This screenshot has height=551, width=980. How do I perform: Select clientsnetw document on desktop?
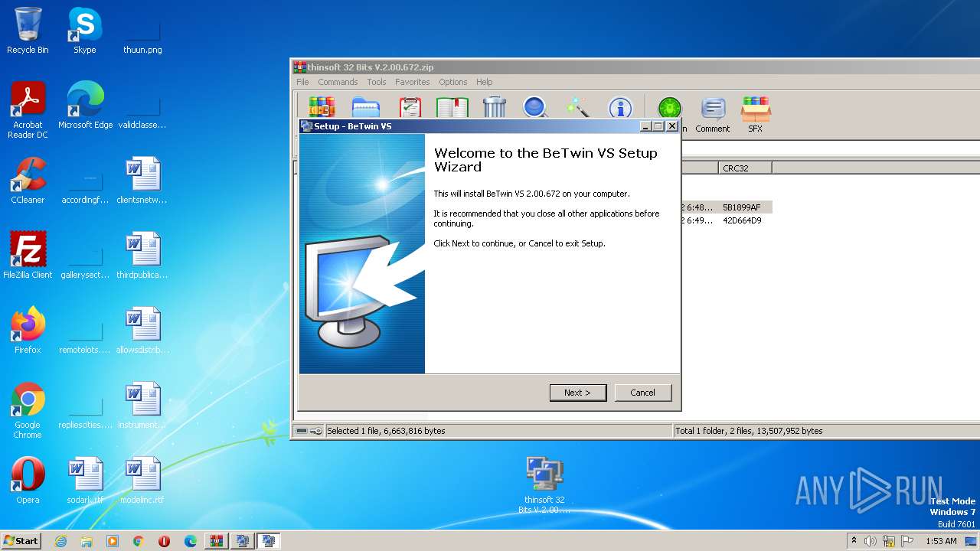[x=142, y=181]
